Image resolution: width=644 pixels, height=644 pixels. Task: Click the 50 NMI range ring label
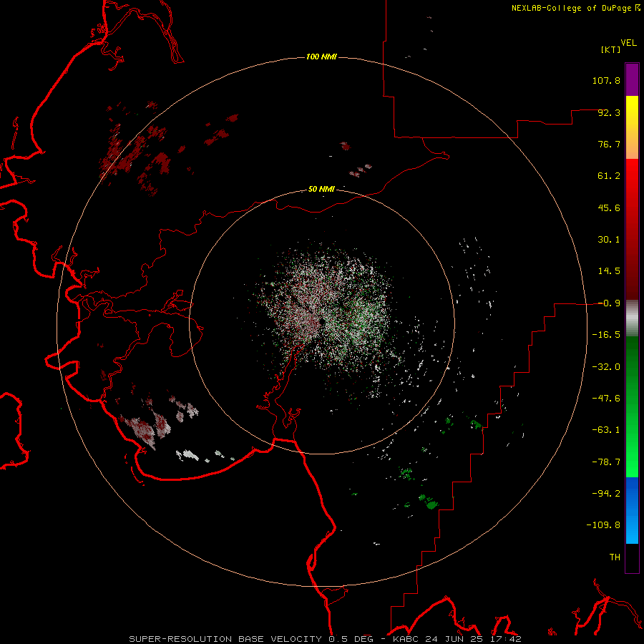point(321,189)
